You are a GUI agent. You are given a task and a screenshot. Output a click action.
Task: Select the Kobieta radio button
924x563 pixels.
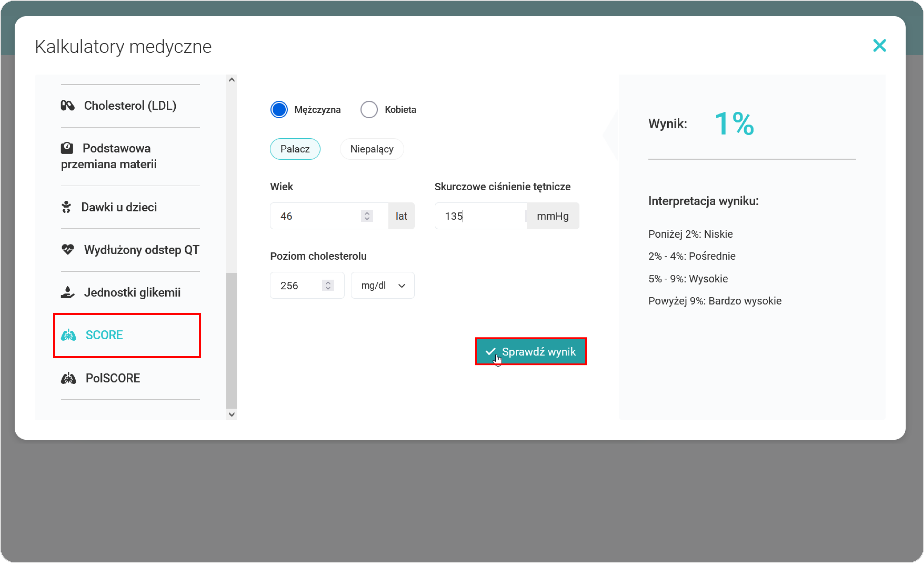point(369,110)
